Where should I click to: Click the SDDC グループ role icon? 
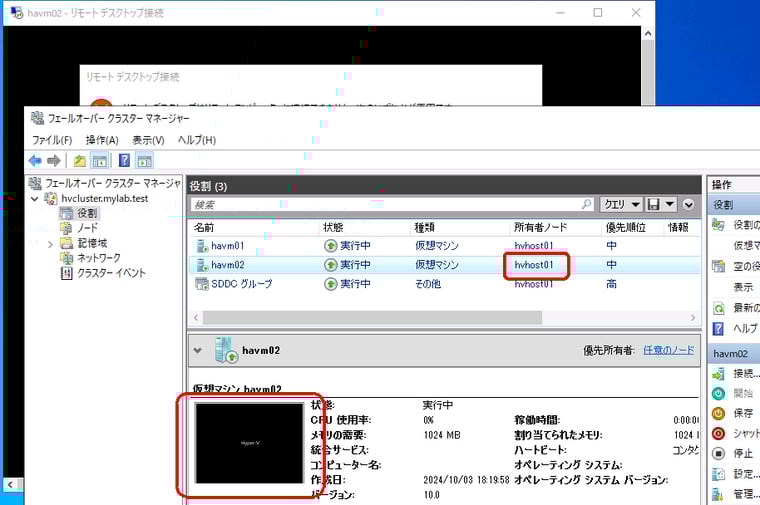pyautogui.click(x=201, y=284)
